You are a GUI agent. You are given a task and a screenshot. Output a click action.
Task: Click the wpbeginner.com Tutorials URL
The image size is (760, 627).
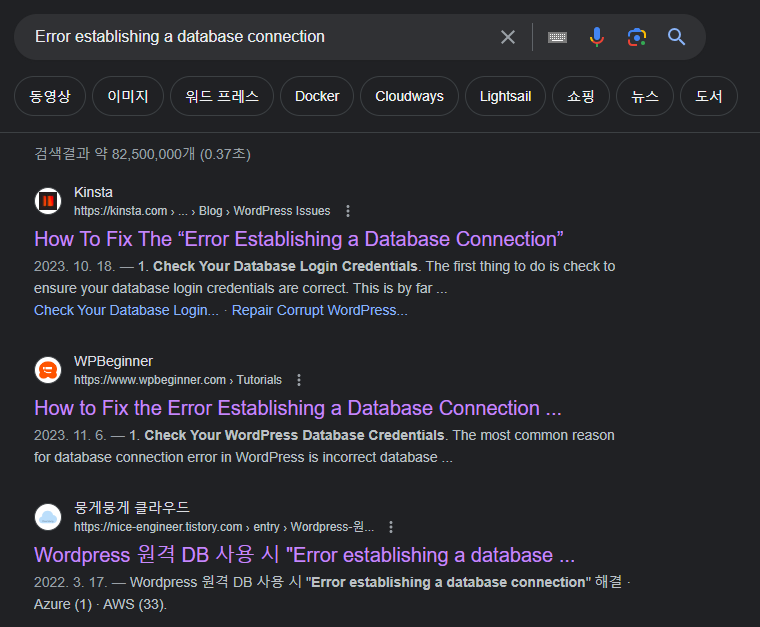tap(178, 380)
